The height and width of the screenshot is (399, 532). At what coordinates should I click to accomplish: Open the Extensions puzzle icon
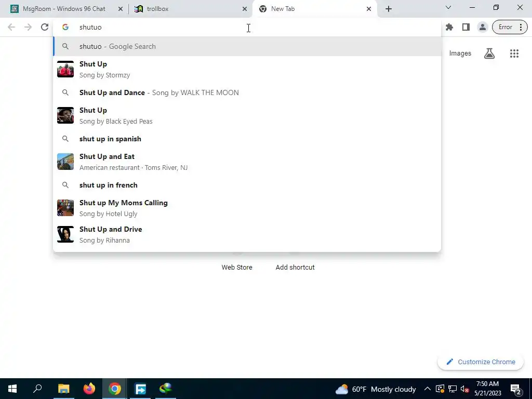coord(449,27)
